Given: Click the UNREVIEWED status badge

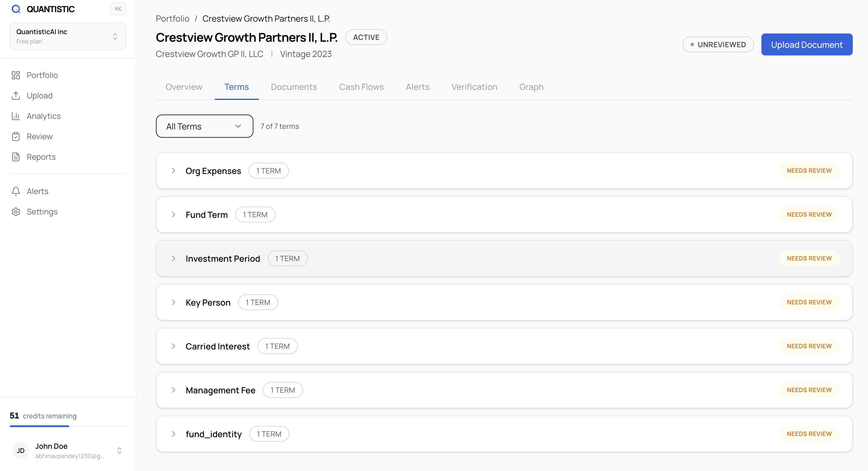Looking at the screenshot, I should click(718, 44).
